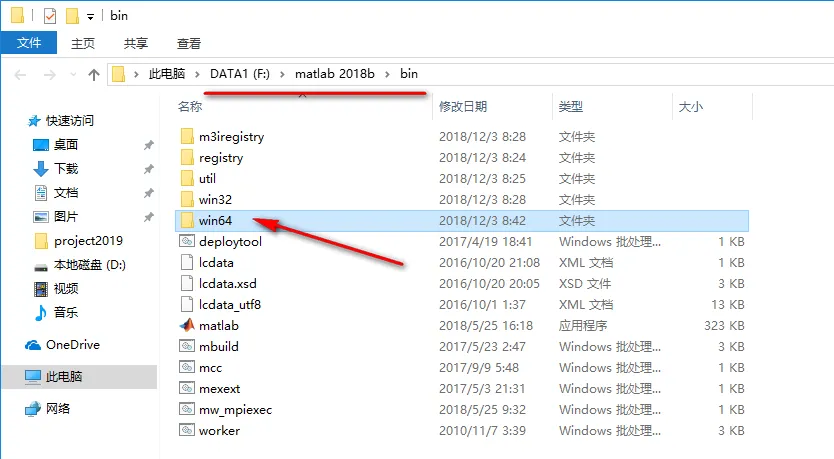834x459 pixels.
Task: Click the date 2018/12/3 8:42
Action: (x=482, y=220)
